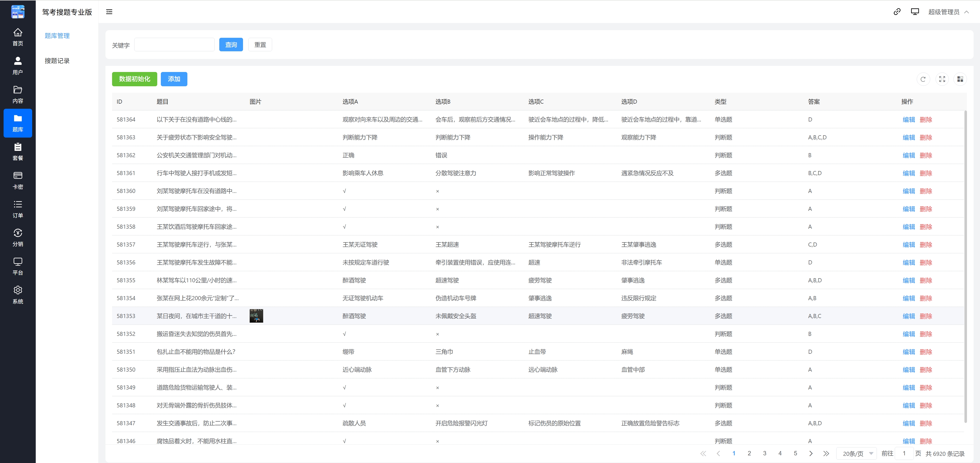Click the green 数据初始化 button

(134, 79)
